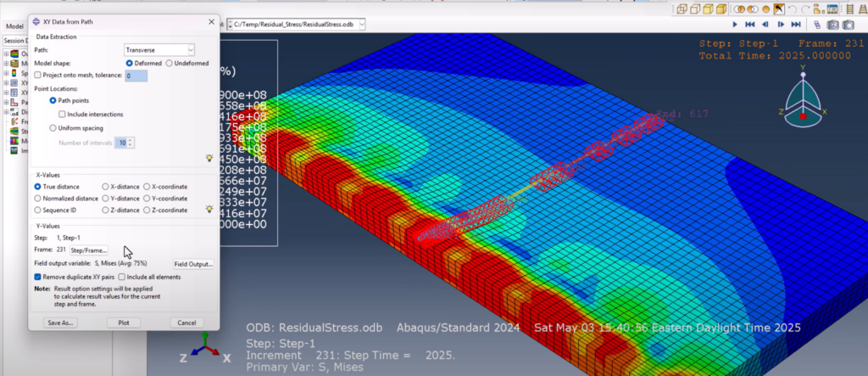The height and width of the screenshot is (376, 868).
Task: Click the Field Output... button
Action: [x=193, y=264]
